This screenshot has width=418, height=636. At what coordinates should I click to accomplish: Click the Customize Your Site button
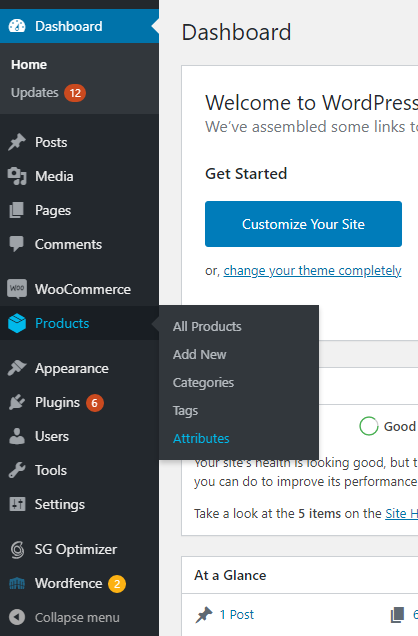pos(303,224)
